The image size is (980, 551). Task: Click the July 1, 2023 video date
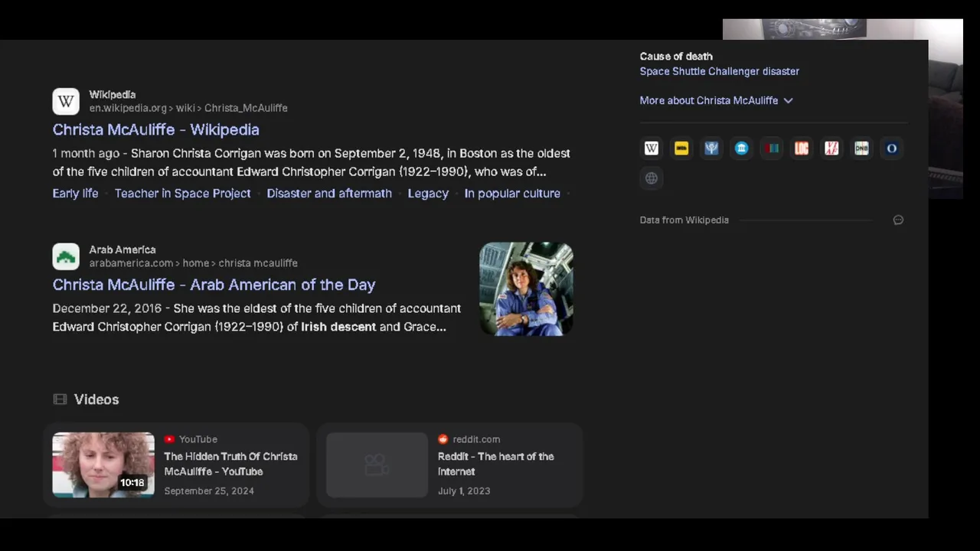pyautogui.click(x=464, y=491)
